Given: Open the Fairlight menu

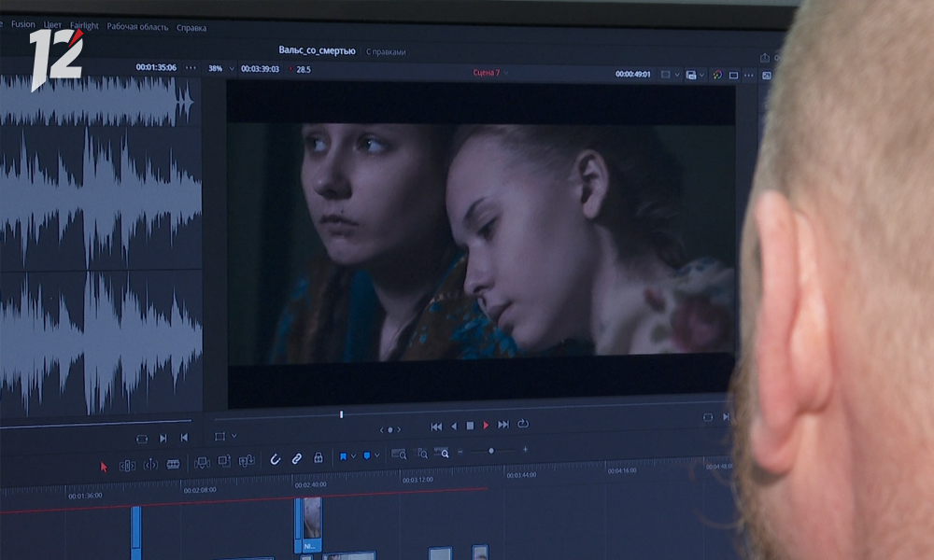Looking at the screenshot, I should click(x=85, y=25).
